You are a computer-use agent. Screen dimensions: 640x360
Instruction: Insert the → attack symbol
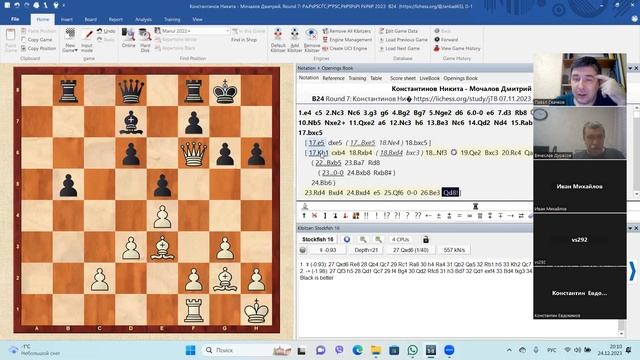(511, 216)
